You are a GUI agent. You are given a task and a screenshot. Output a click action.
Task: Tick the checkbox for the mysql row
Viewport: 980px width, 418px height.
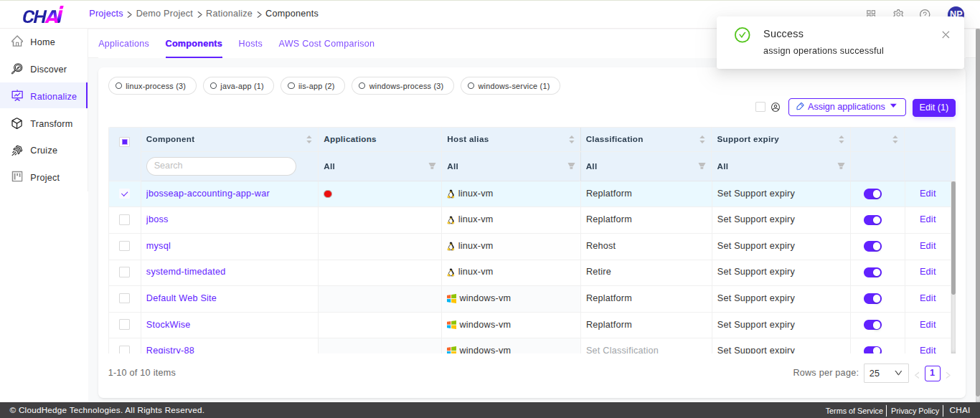(125, 246)
